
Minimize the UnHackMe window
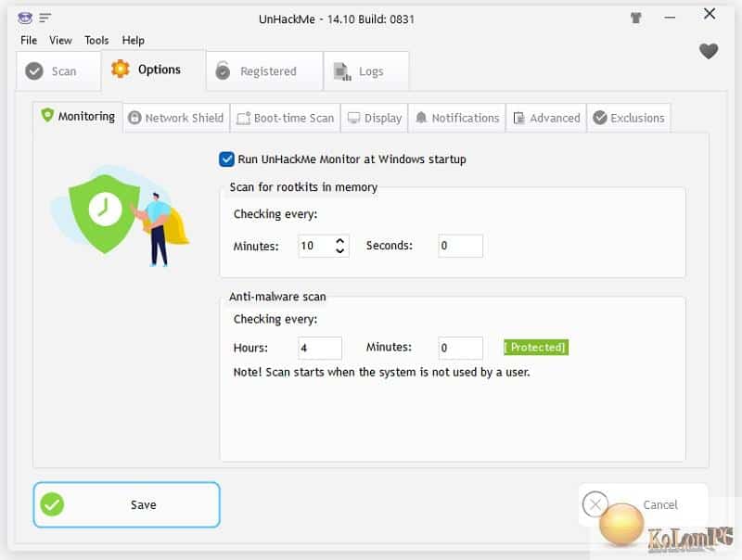point(670,18)
